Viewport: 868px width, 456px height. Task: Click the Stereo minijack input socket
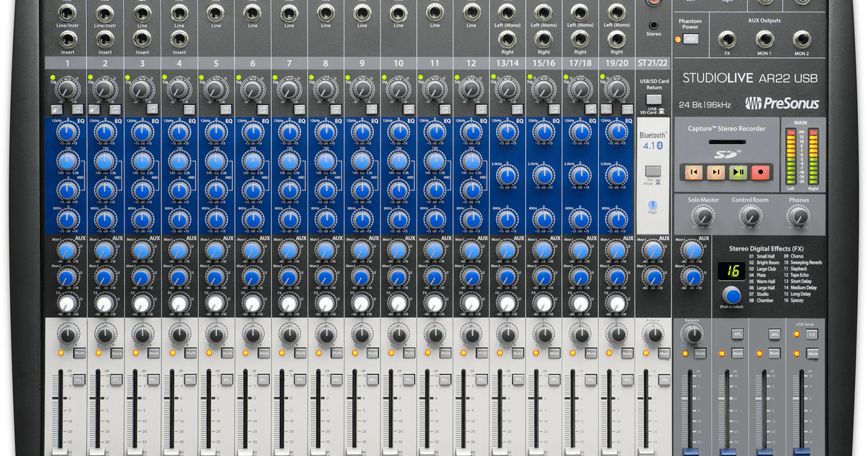point(653,24)
